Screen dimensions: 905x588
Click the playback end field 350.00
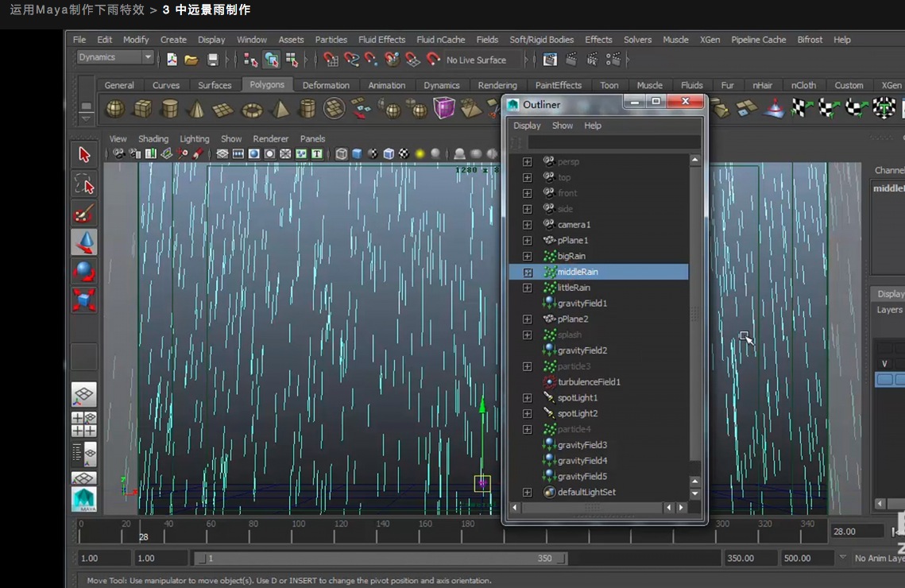(x=750, y=558)
